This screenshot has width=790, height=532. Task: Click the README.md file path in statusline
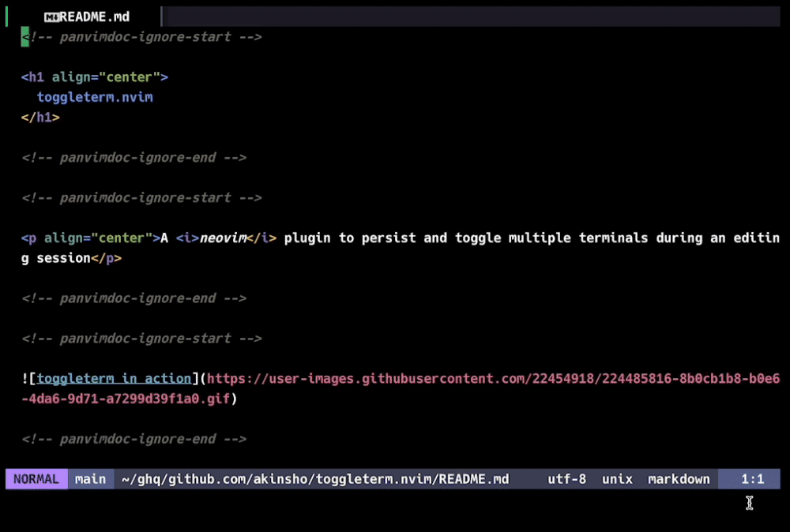point(315,478)
